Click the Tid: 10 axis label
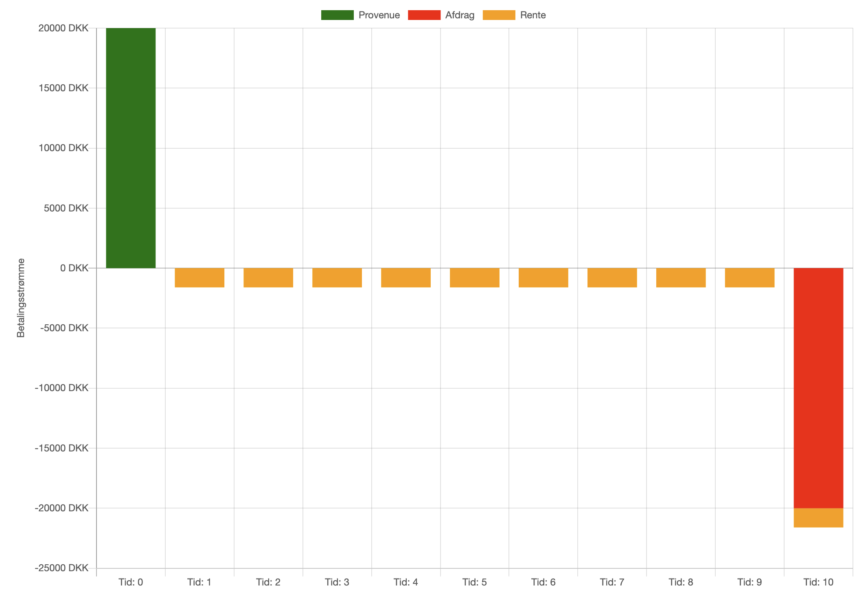Image resolution: width=868 pixels, height=603 pixels. click(x=818, y=582)
